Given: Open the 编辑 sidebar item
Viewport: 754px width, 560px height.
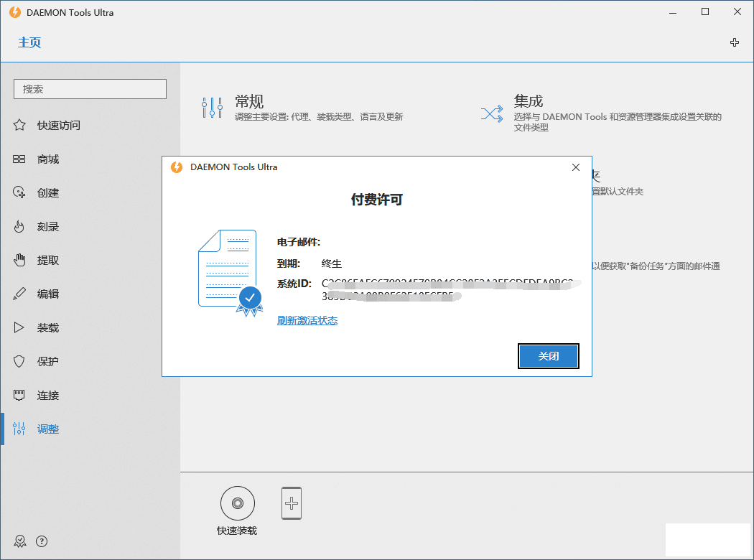Looking at the screenshot, I should coord(48,294).
